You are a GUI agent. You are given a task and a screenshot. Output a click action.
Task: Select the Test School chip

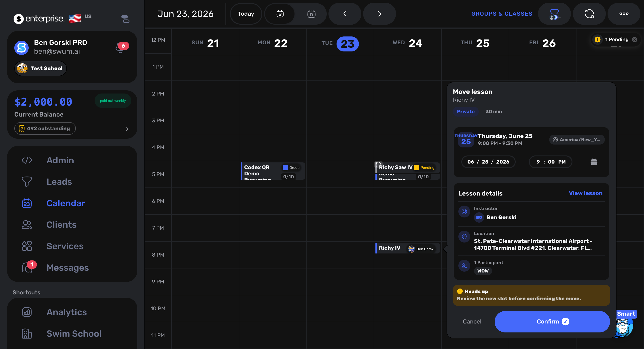[40, 68]
